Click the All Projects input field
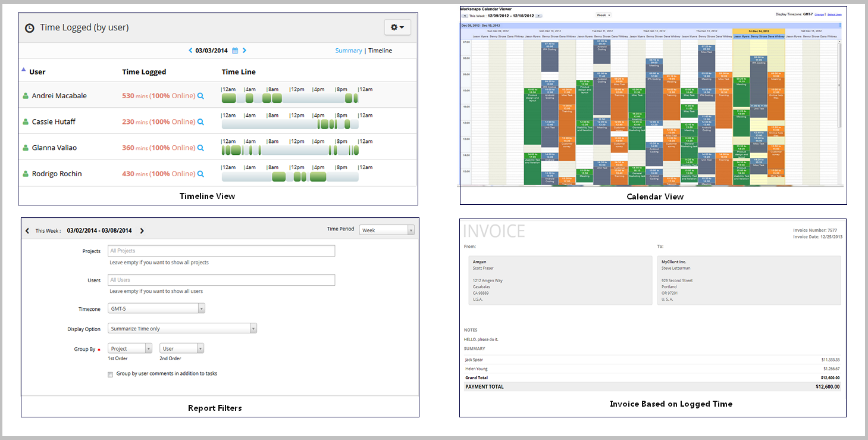 [221, 251]
